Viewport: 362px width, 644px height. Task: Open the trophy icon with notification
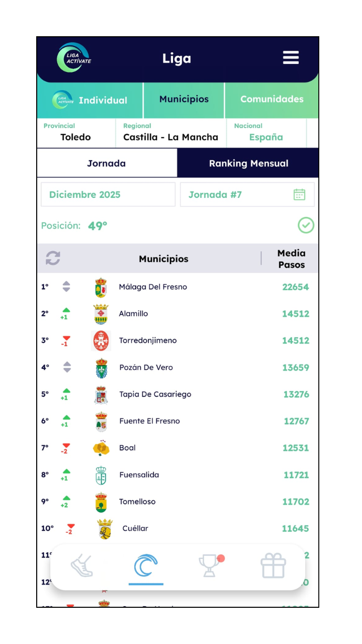210,566
